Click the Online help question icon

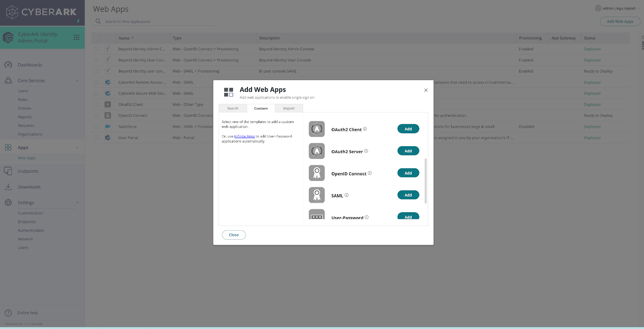(x=8, y=313)
